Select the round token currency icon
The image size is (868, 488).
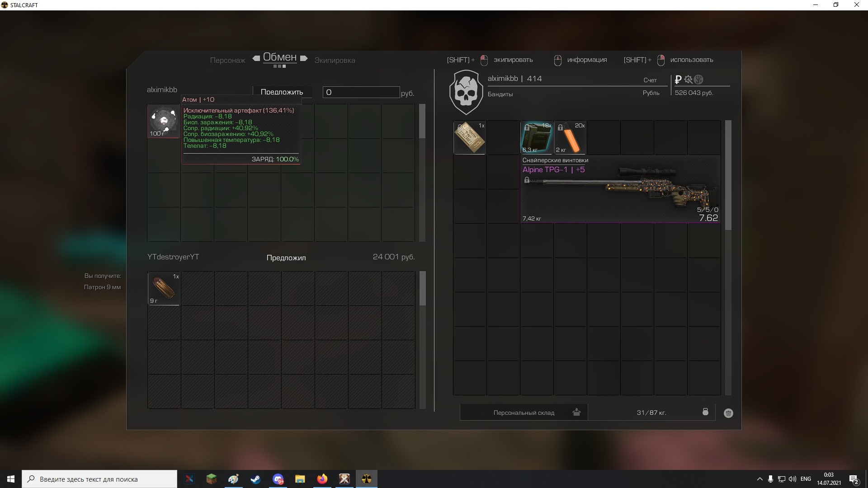pyautogui.click(x=699, y=80)
